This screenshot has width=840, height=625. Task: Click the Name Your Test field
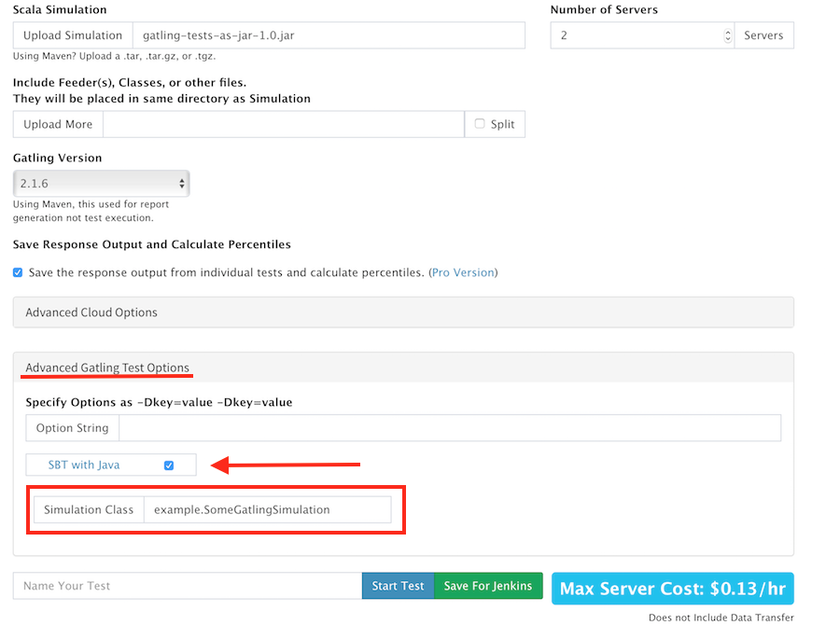pos(188,586)
